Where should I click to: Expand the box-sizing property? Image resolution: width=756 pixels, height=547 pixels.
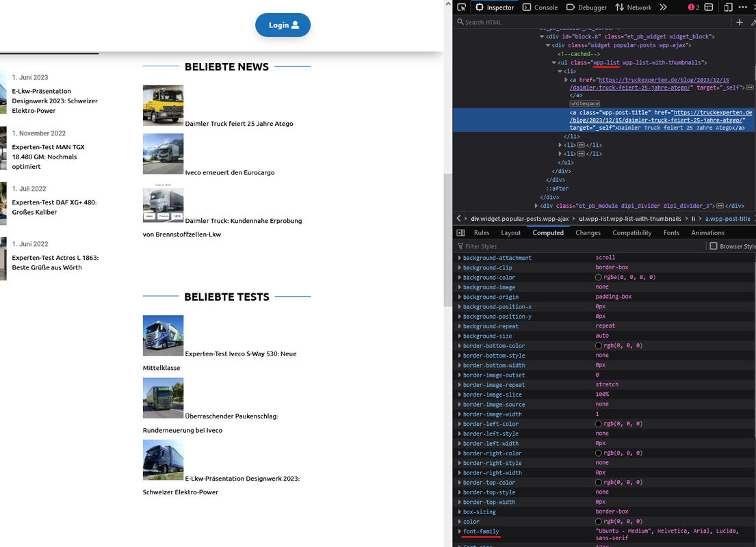coord(460,512)
